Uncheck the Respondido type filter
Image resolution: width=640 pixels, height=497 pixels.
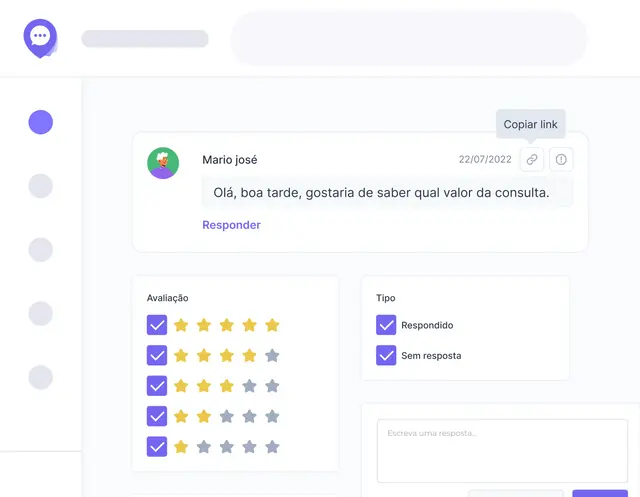click(386, 325)
